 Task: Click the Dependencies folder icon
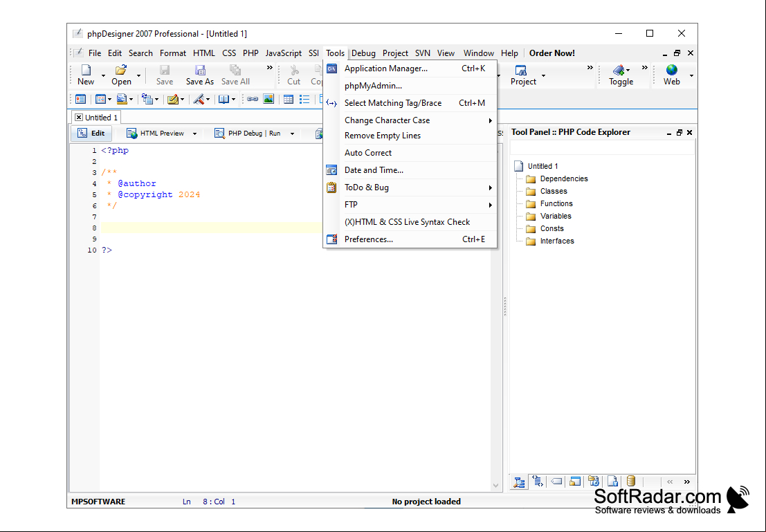coord(531,178)
